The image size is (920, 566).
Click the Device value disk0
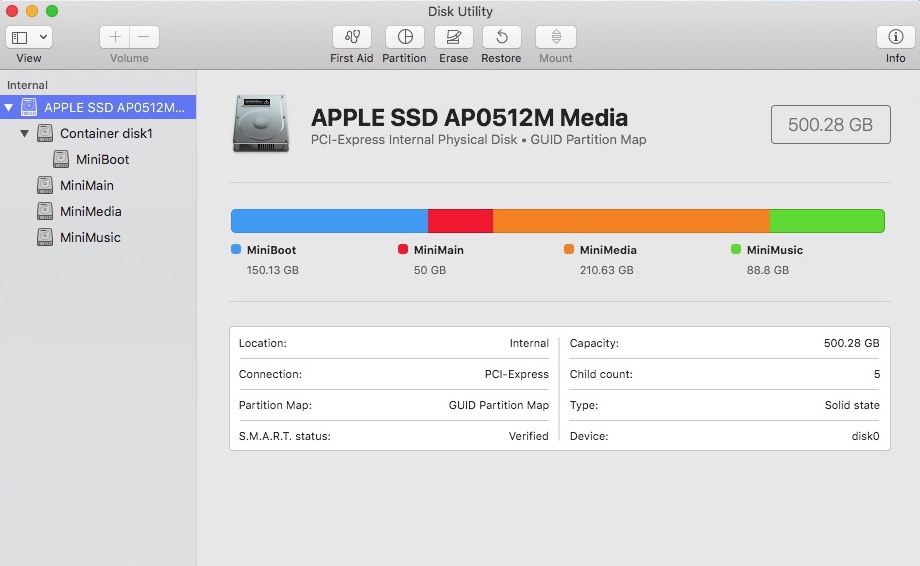click(865, 436)
